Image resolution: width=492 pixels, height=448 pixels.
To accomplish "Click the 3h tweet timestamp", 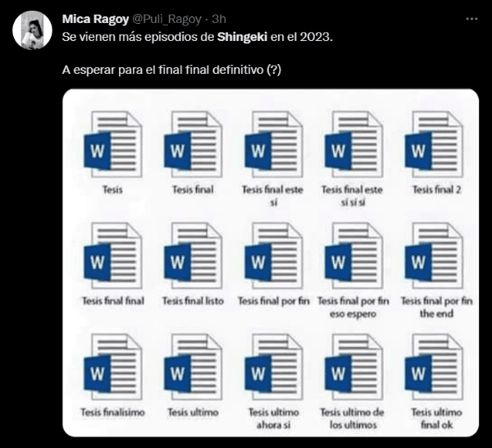I will click(220, 18).
